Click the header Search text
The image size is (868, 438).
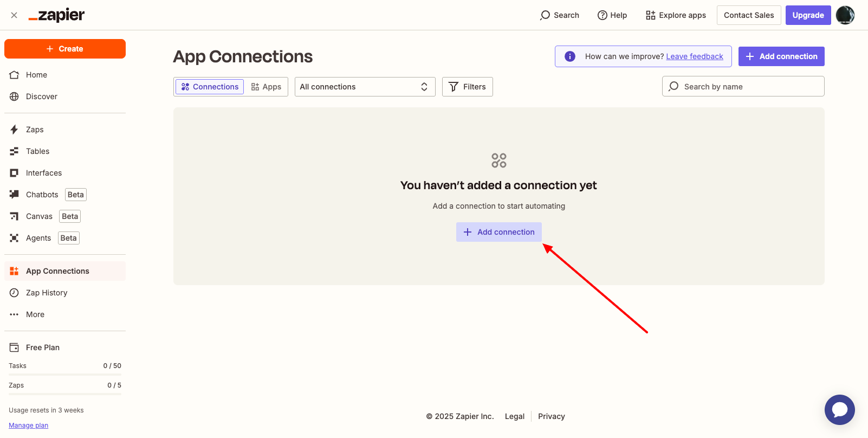pos(566,15)
